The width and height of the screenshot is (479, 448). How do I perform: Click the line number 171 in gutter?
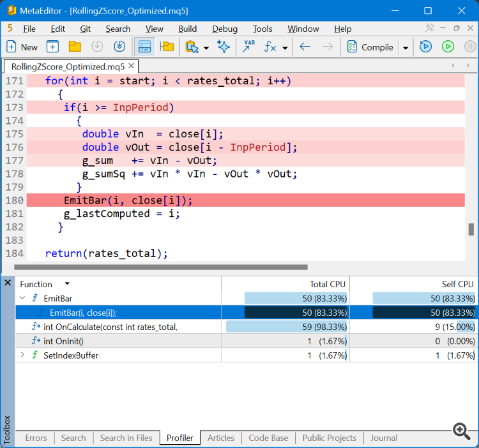pyautogui.click(x=14, y=81)
